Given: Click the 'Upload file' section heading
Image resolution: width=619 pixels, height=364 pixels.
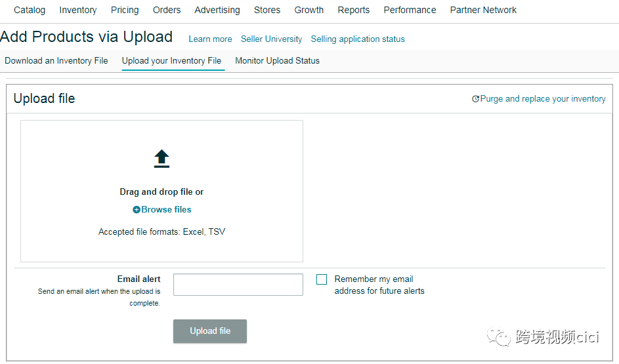Looking at the screenshot, I should pos(44,98).
